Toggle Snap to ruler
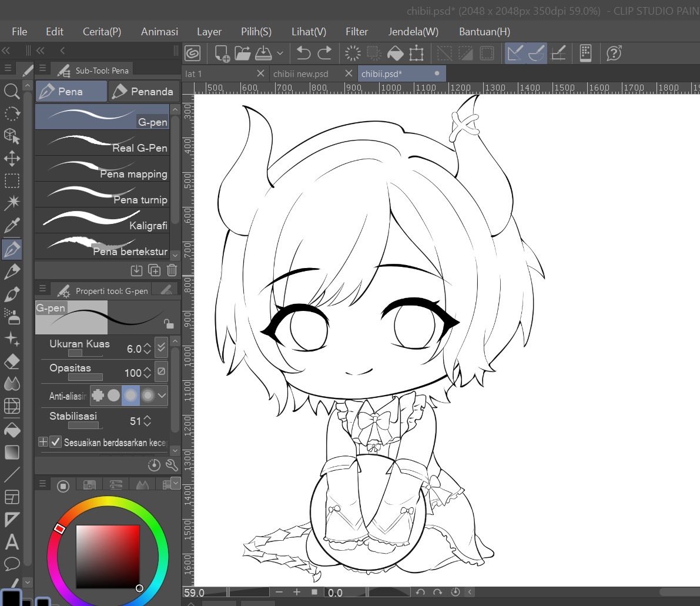This screenshot has height=606, width=700. point(515,53)
